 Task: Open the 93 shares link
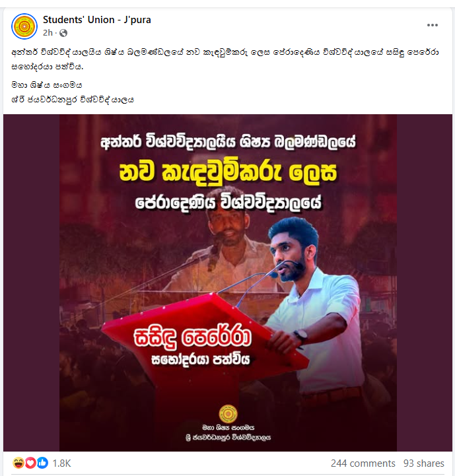point(424,463)
